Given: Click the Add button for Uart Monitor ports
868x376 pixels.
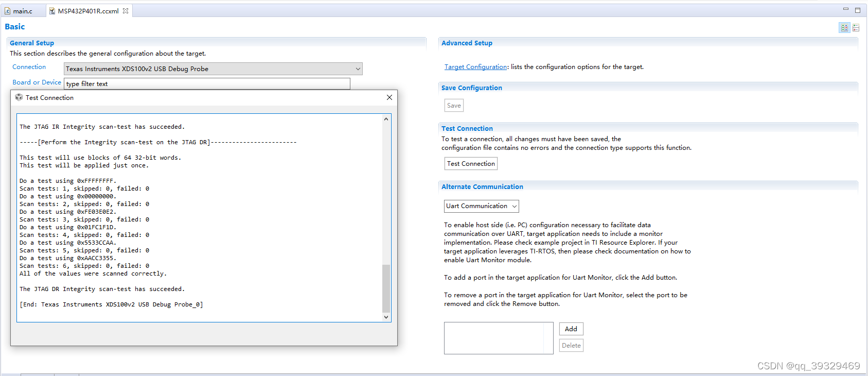Looking at the screenshot, I should (x=571, y=329).
